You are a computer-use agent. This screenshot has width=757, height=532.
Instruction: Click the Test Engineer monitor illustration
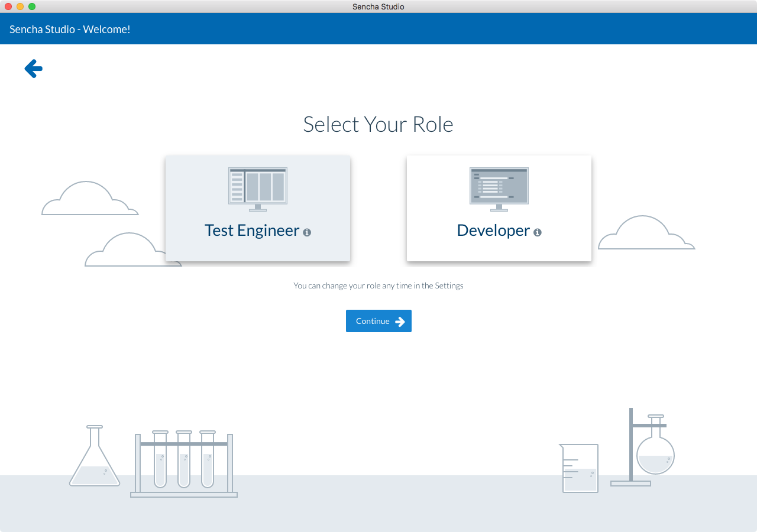(258, 189)
